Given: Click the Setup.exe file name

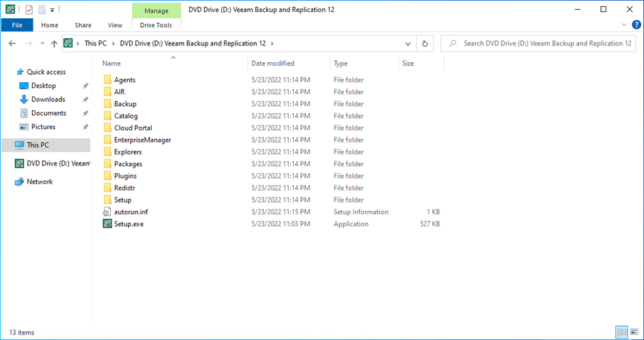Looking at the screenshot, I should tap(129, 224).
